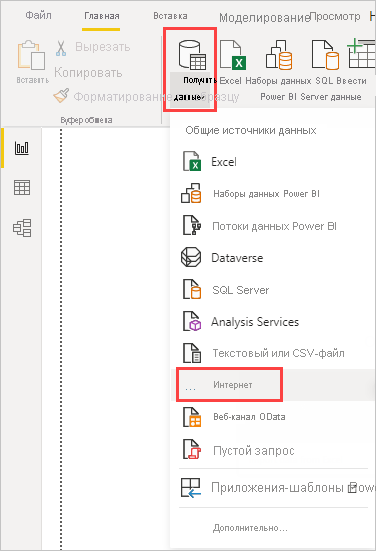
Task: Open Приложения-шаблоны Power entry
Action: tap(273, 487)
